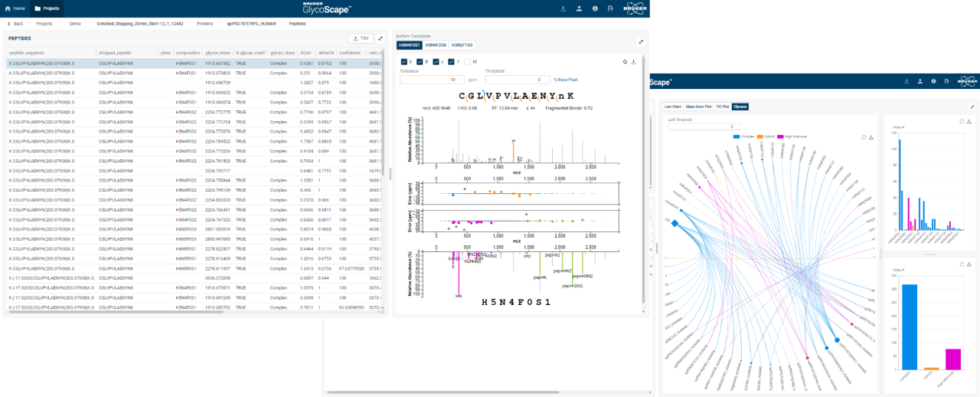
Task: Open info icon in right window header
Action: pyautogui.click(x=934, y=80)
